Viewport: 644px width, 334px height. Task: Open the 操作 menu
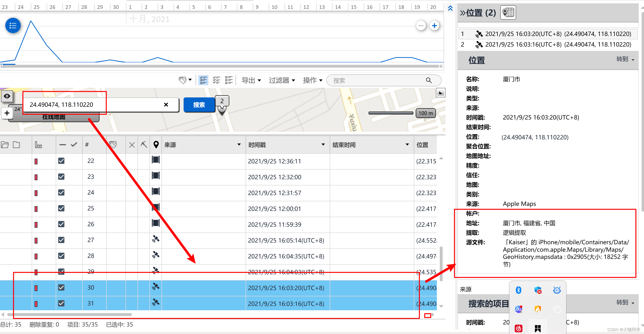click(x=312, y=80)
